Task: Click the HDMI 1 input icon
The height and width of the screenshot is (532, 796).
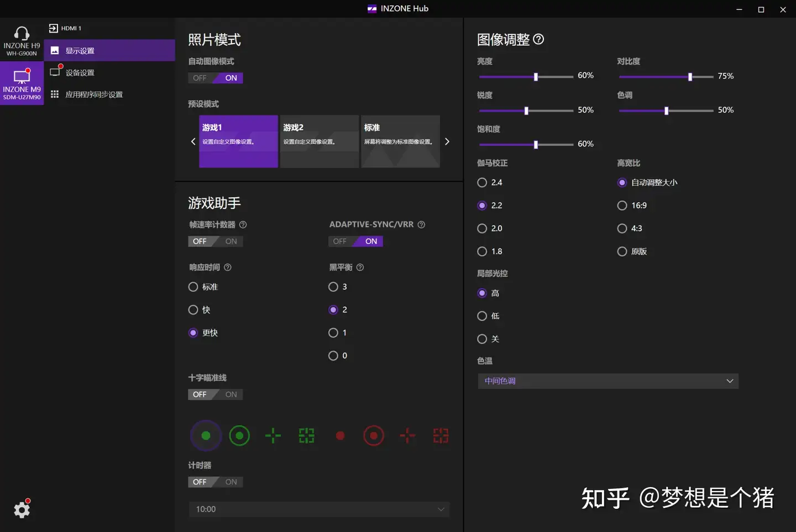Action: coord(54,28)
